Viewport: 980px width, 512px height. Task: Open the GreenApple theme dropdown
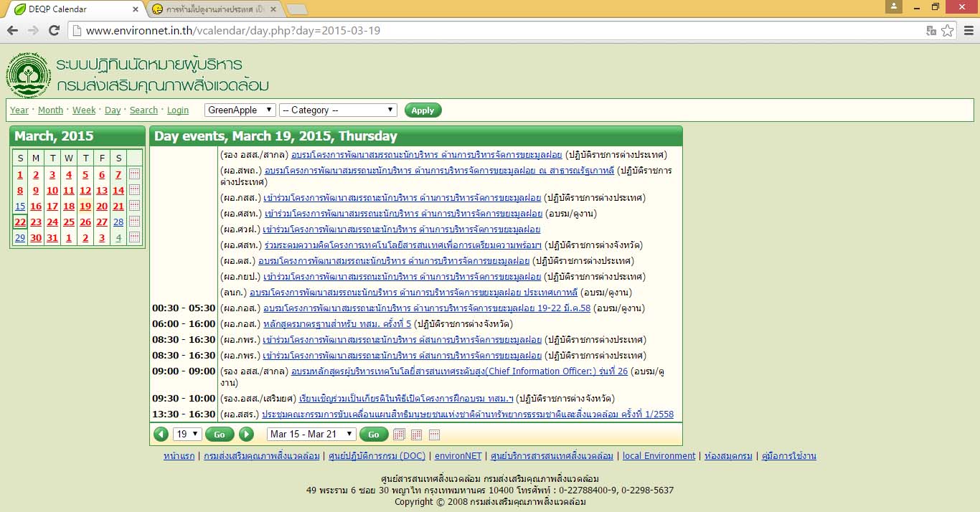[x=240, y=110]
